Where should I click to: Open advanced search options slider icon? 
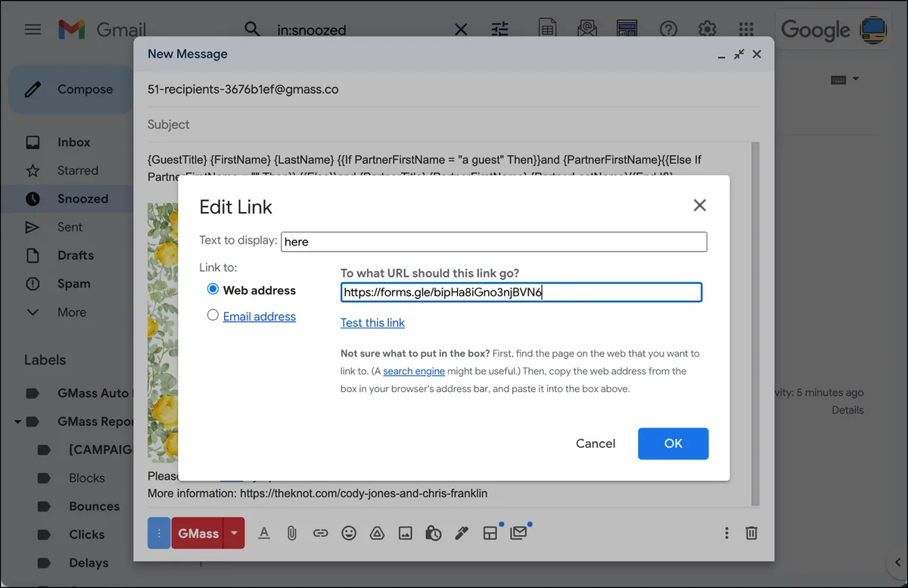(500, 30)
